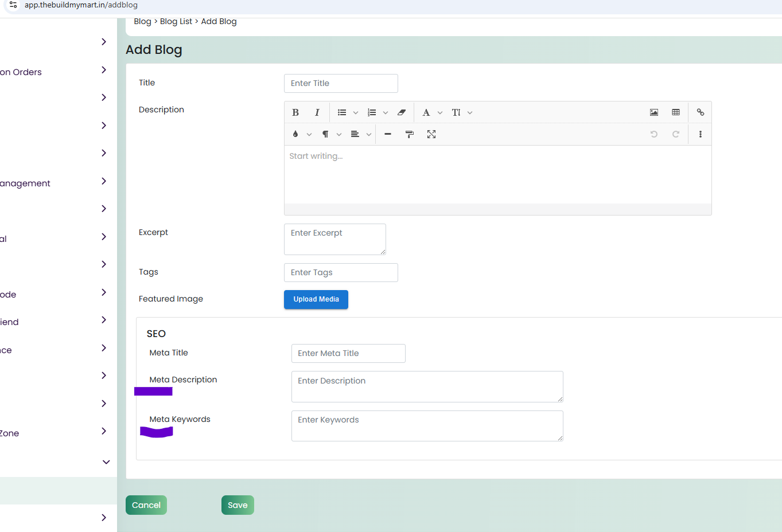Click the 'anagement' sidebar item label

point(25,183)
